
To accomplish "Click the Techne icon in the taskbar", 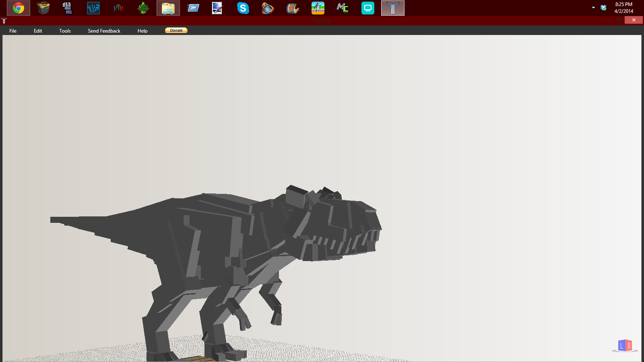I will point(392,8).
